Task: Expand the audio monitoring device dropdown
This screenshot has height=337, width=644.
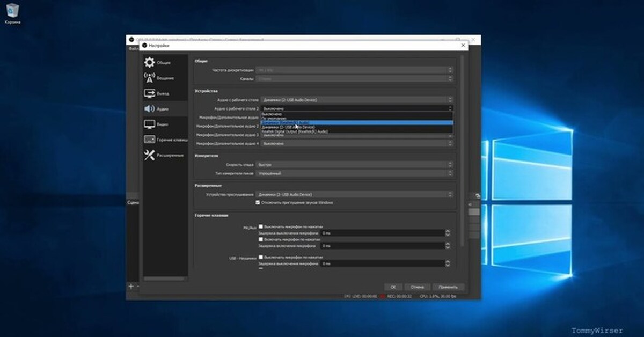Action: tap(356, 194)
